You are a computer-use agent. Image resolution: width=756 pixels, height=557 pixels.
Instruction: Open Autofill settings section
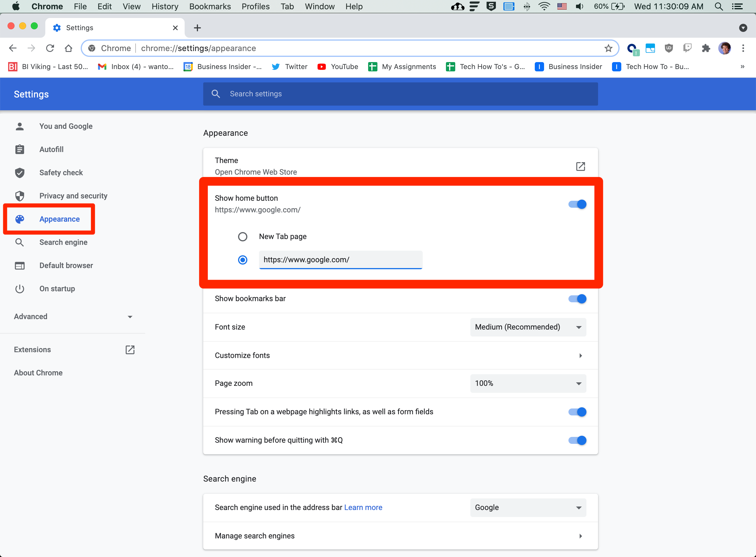click(51, 150)
